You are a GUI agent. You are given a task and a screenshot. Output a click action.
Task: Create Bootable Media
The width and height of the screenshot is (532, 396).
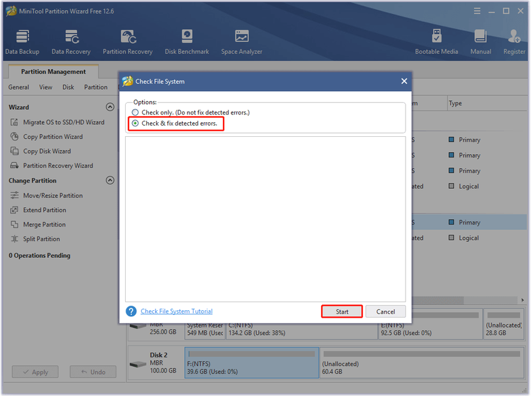pyautogui.click(x=436, y=42)
